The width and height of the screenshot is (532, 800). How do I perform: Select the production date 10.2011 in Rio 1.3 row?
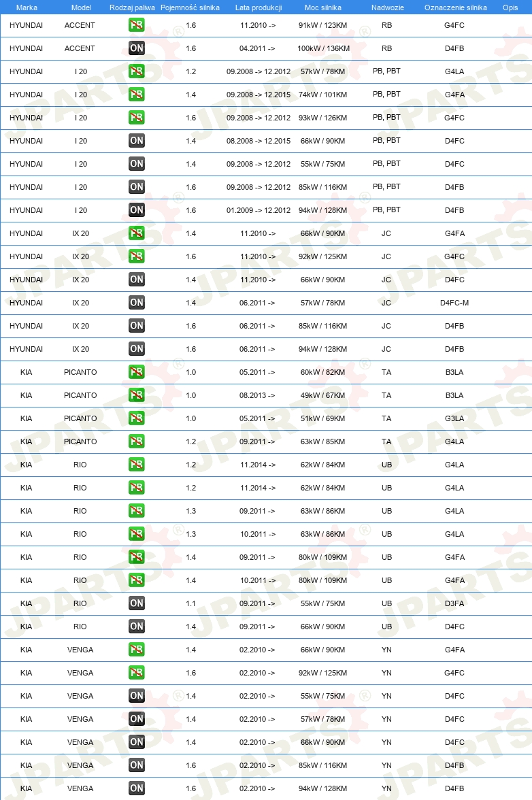pyautogui.click(x=257, y=534)
